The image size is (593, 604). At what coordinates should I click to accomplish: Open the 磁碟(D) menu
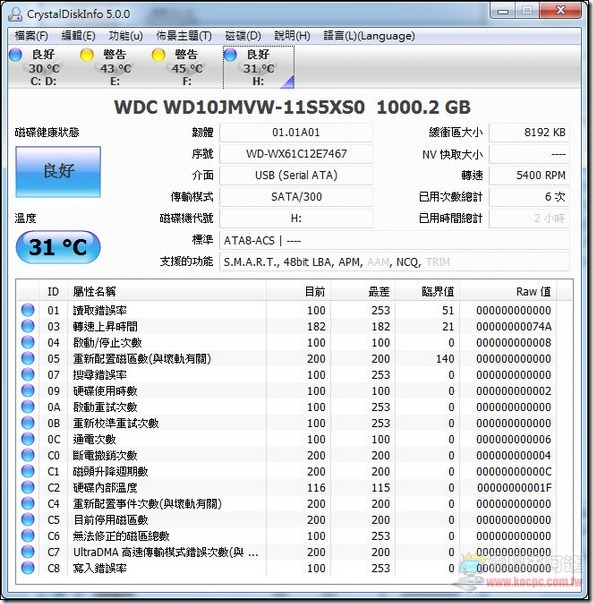tap(243, 36)
